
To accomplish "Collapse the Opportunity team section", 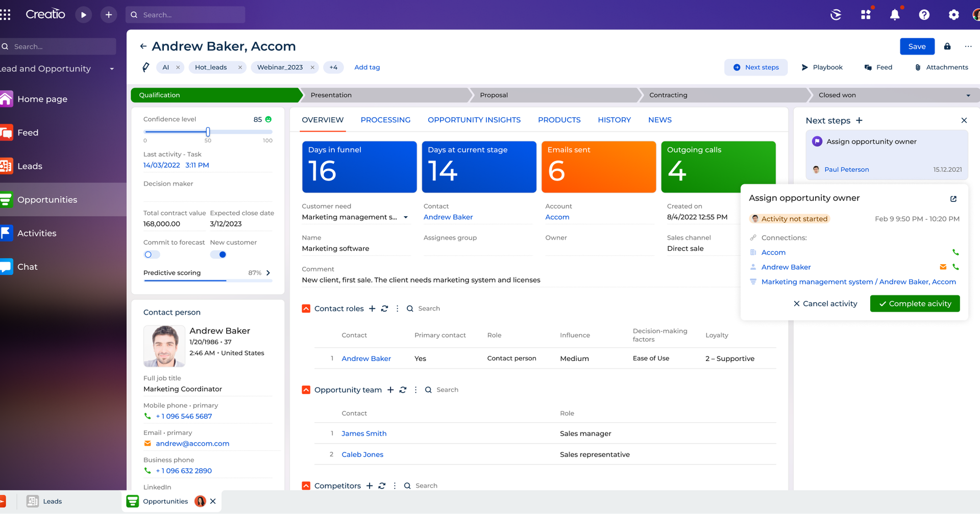I will tap(306, 390).
